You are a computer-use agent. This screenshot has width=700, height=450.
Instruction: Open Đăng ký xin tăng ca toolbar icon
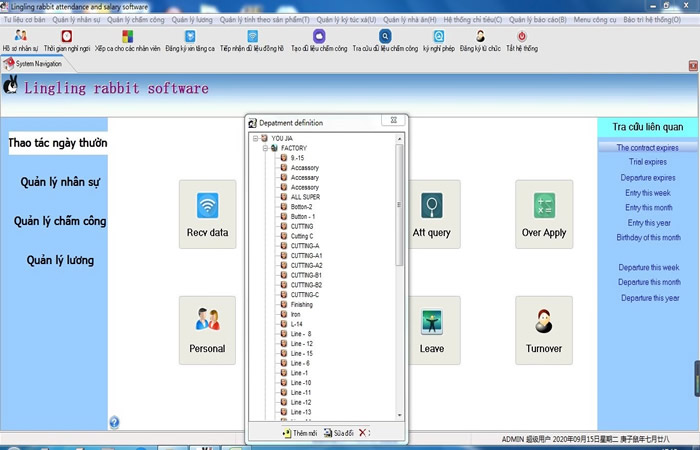click(190, 36)
